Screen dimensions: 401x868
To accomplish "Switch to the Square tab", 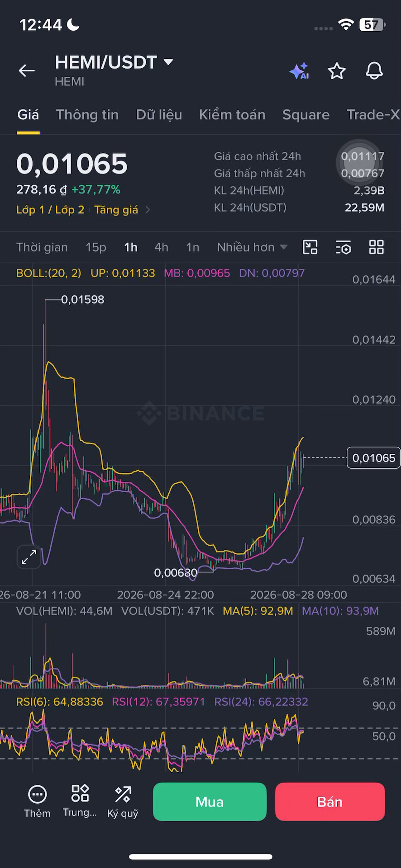I will pyautogui.click(x=306, y=115).
